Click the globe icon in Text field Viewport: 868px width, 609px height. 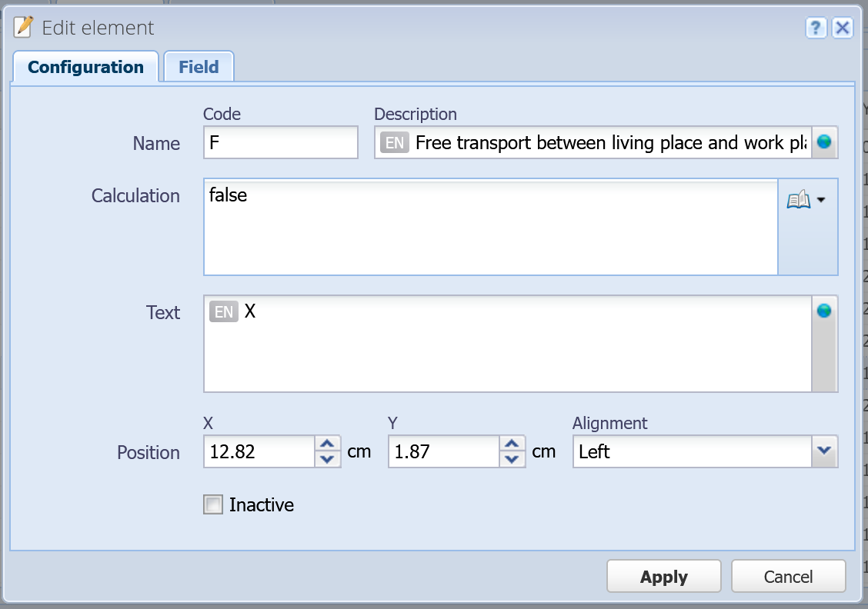[824, 311]
